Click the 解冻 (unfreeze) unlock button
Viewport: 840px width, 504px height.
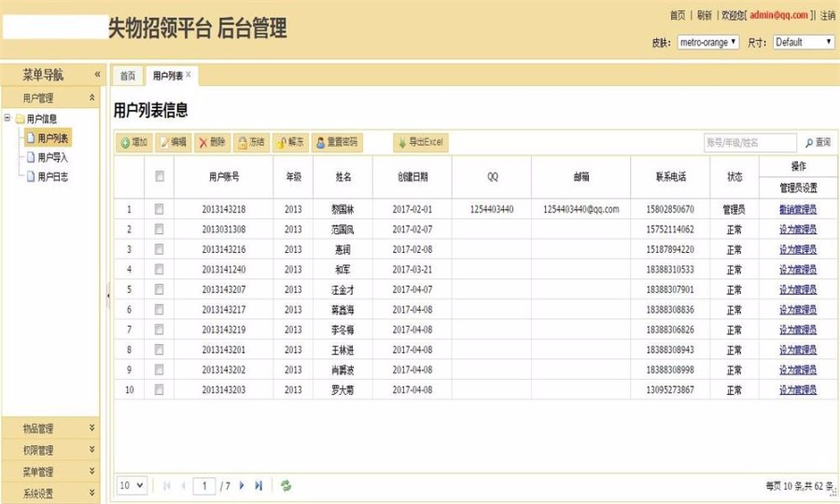click(290, 143)
